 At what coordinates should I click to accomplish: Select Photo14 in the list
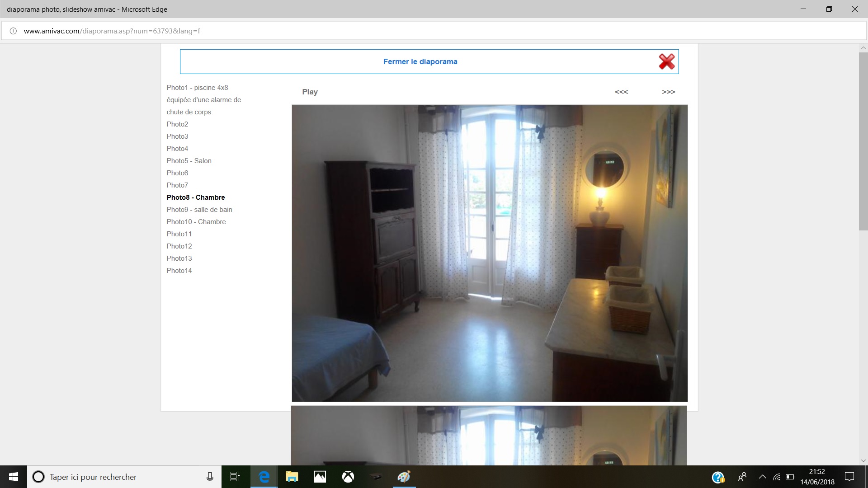click(x=179, y=271)
